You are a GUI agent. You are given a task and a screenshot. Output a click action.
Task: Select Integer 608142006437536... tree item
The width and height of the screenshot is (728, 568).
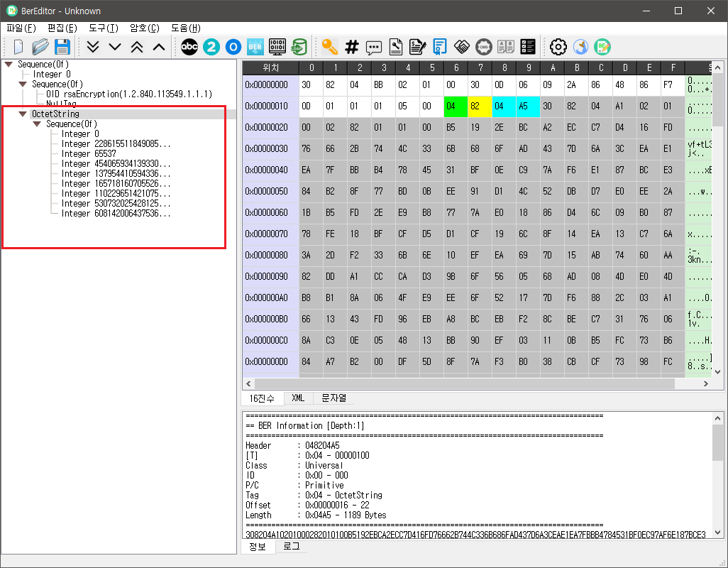pos(116,214)
